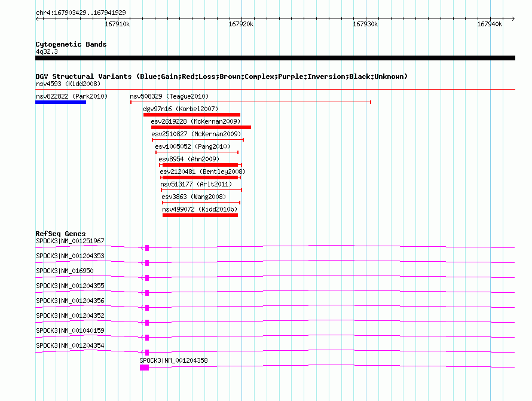
Task: Click the dgv97n16 (Korbel2007) red loss bar
Action: pos(192,115)
